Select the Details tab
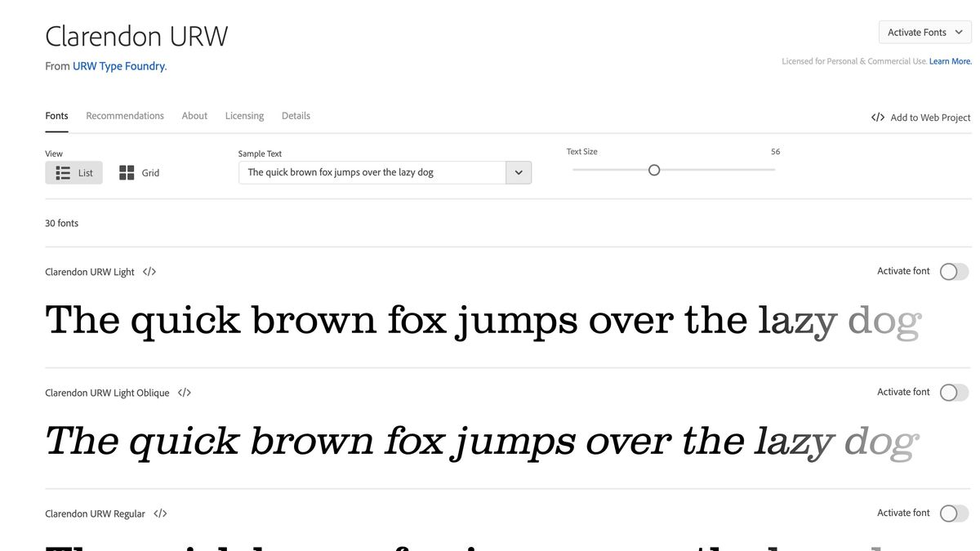The height and width of the screenshot is (551, 980). point(296,115)
